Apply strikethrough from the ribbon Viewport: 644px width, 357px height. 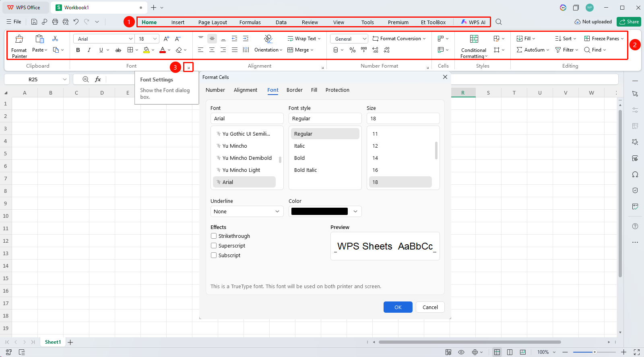(x=118, y=50)
